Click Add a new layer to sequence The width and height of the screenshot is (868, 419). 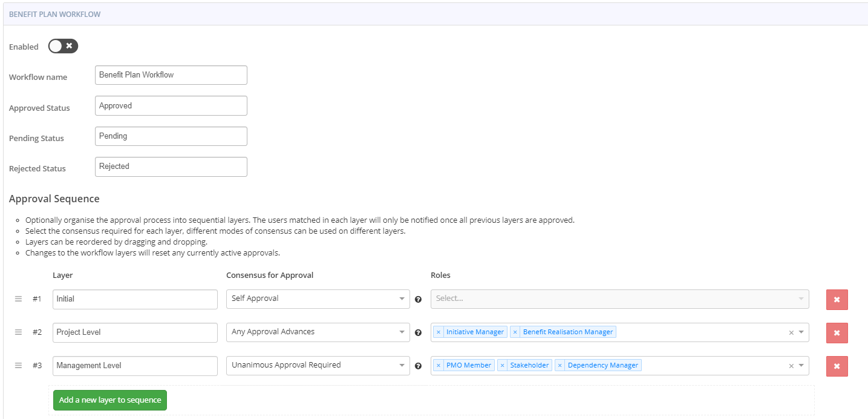(x=110, y=400)
